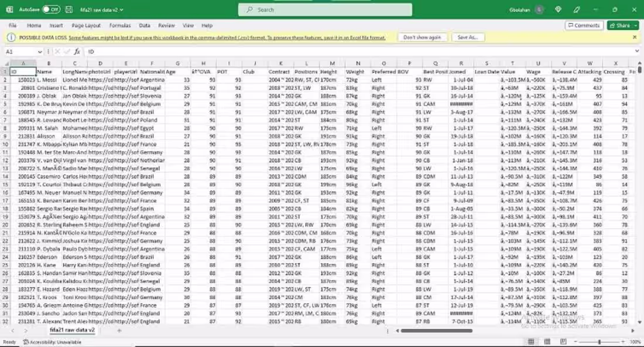Switch to Page Layout view in status bar
The width and height of the screenshot is (644, 347).
[x=546, y=341]
